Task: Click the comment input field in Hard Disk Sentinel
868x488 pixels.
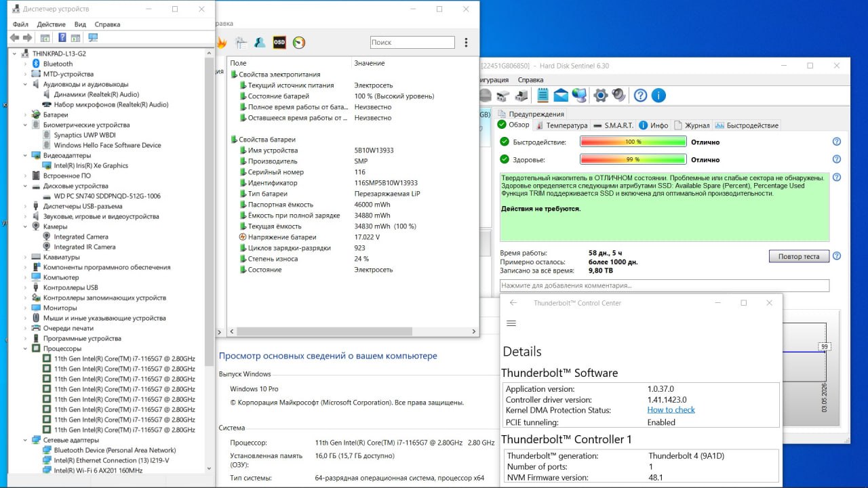Action: [665, 285]
